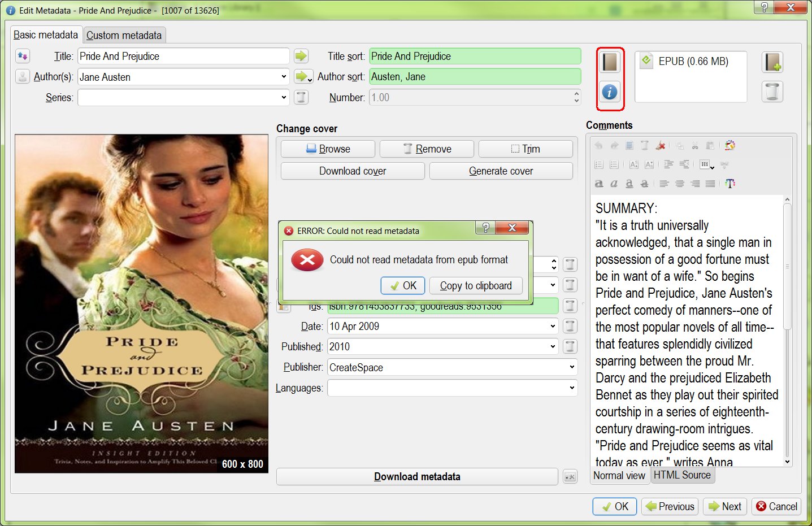Open the Author(s) dropdown list

(284, 77)
